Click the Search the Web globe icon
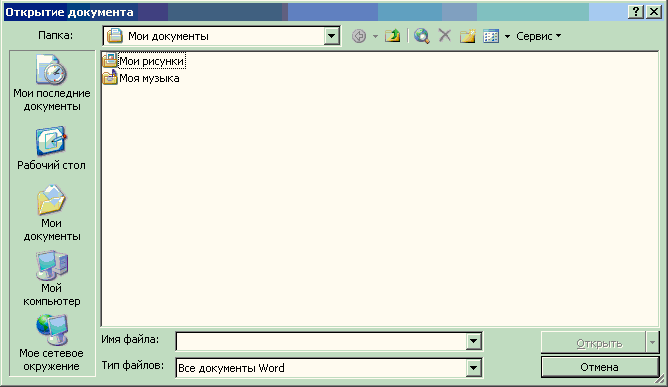The width and height of the screenshot is (668, 387). [422, 36]
